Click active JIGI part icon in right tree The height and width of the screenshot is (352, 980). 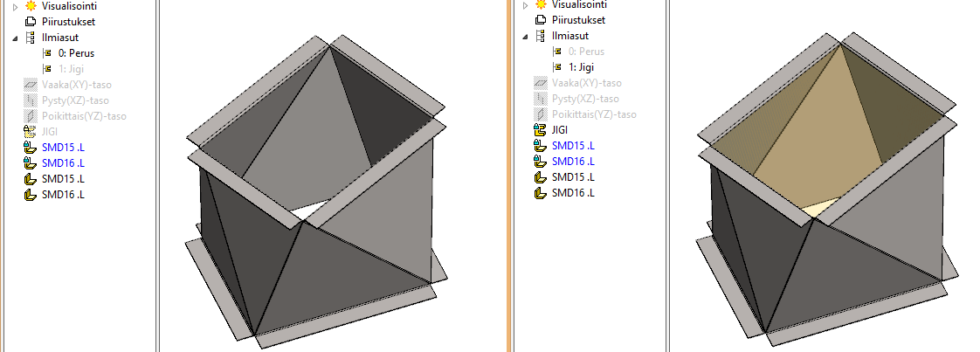click(540, 130)
